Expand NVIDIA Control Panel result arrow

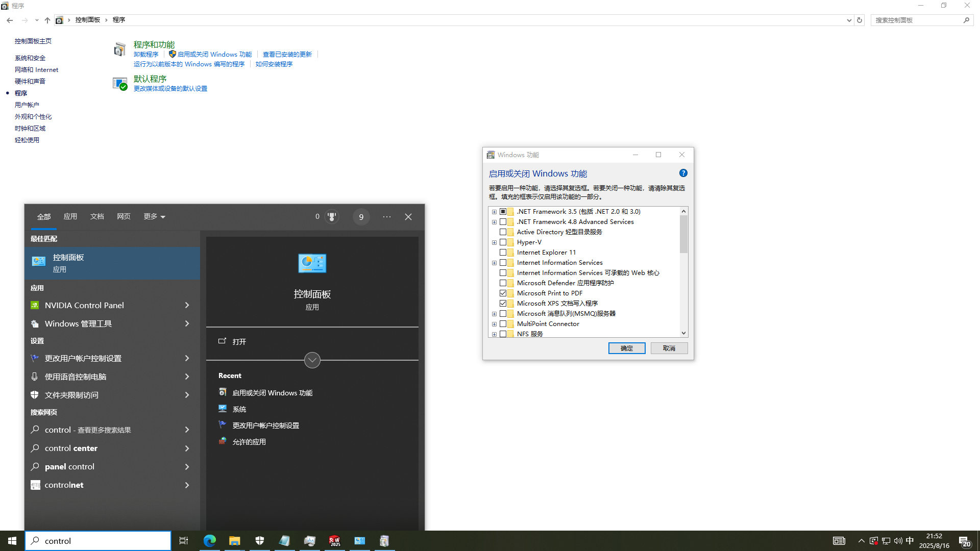[x=187, y=305]
